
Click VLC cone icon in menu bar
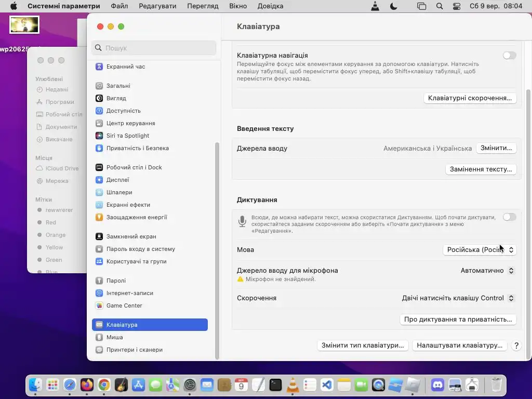(x=375, y=6)
